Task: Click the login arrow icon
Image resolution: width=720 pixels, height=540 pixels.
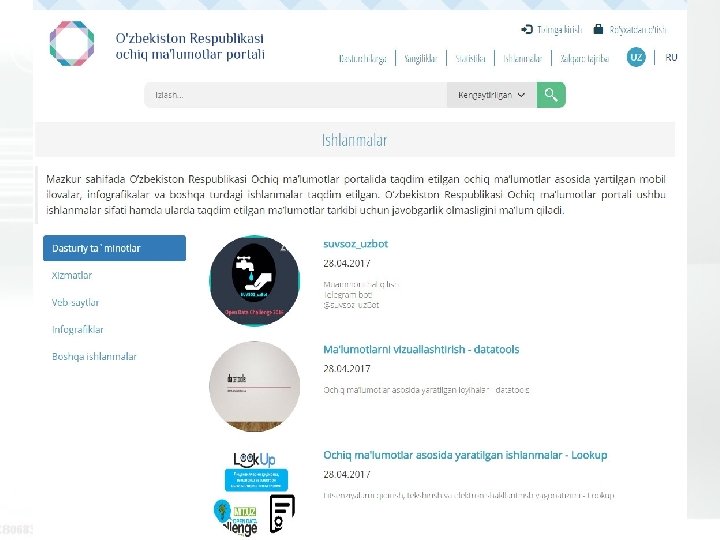Action: point(527,29)
